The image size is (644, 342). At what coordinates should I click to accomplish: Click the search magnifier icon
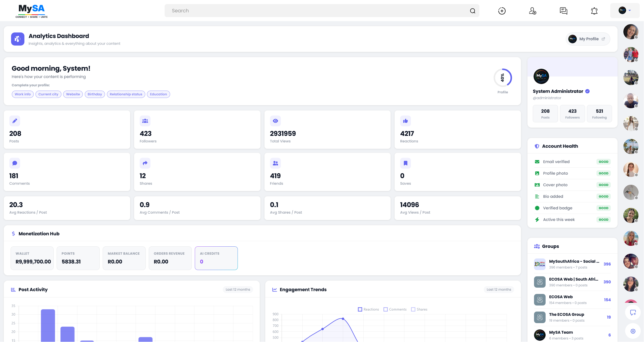tap(472, 11)
